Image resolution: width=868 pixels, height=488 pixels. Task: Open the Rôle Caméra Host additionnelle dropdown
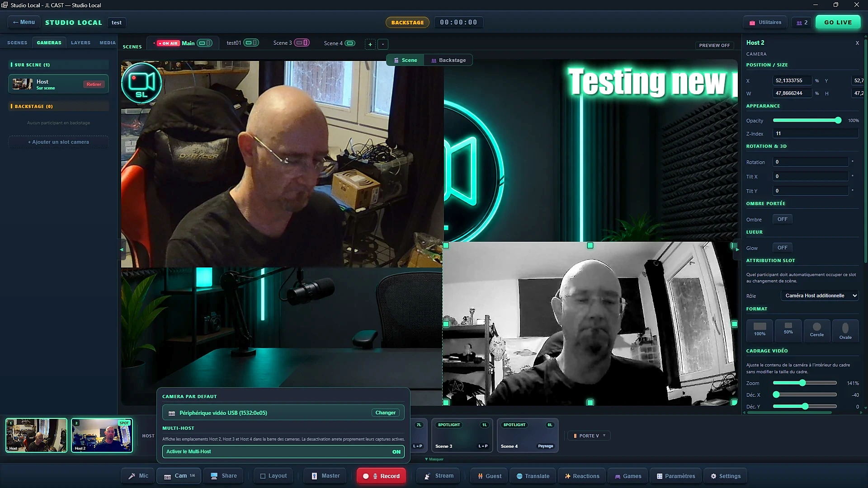click(x=820, y=296)
